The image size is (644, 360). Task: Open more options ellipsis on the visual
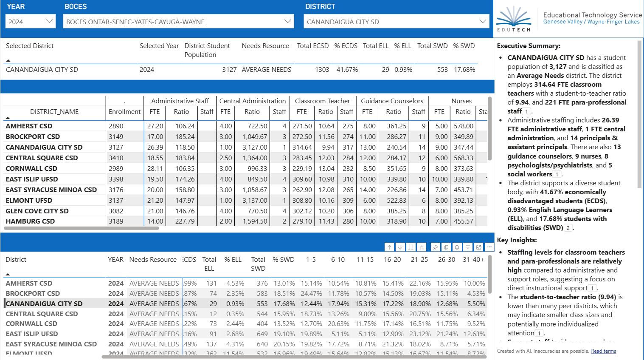489,247
